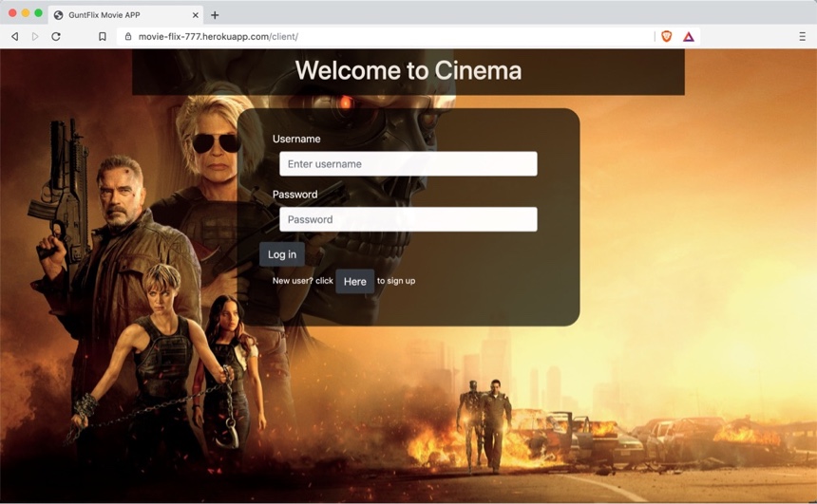Open site security info via lock icon
Image resolution: width=817 pixels, height=504 pixels.
pyautogui.click(x=128, y=36)
